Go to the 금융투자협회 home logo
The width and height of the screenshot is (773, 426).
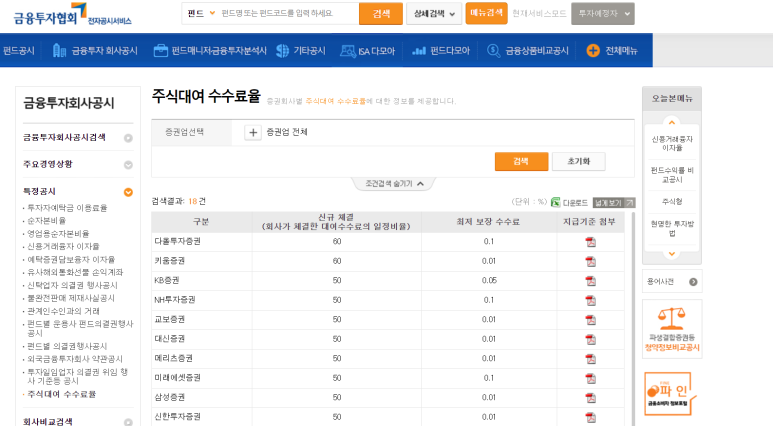[x=72, y=15]
